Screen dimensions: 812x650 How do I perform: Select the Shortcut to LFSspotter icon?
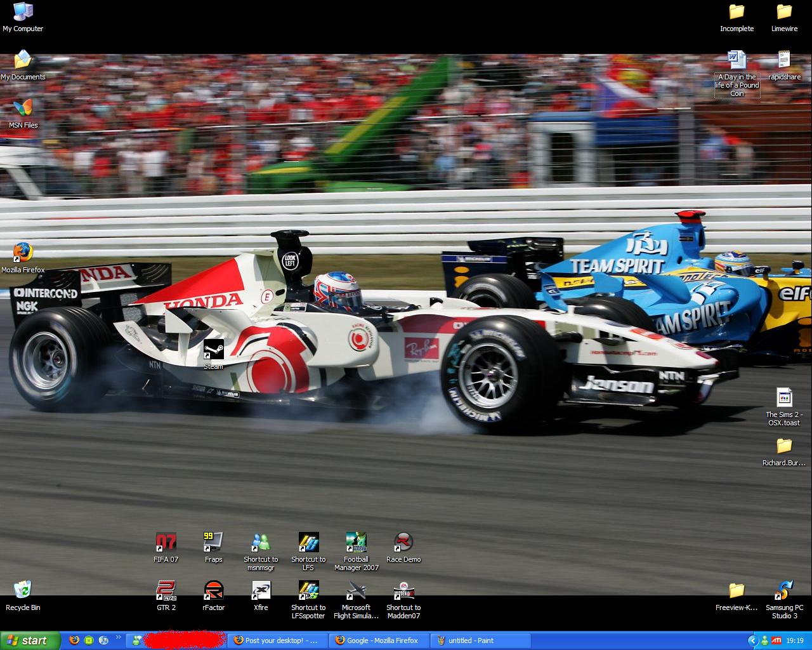pyautogui.click(x=308, y=600)
